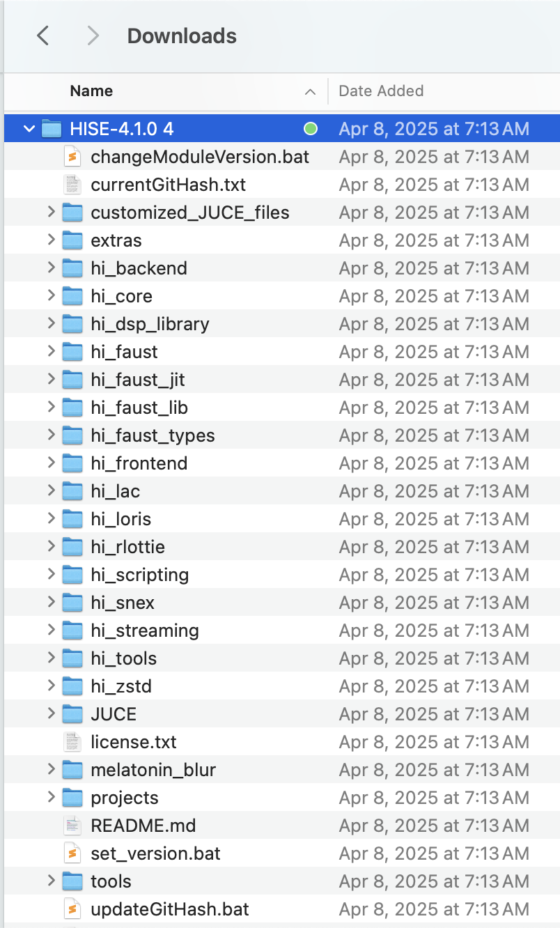This screenshot has width=560, height=928.
Task: Expand the hi_snex folder
Action: coord(51,603)
